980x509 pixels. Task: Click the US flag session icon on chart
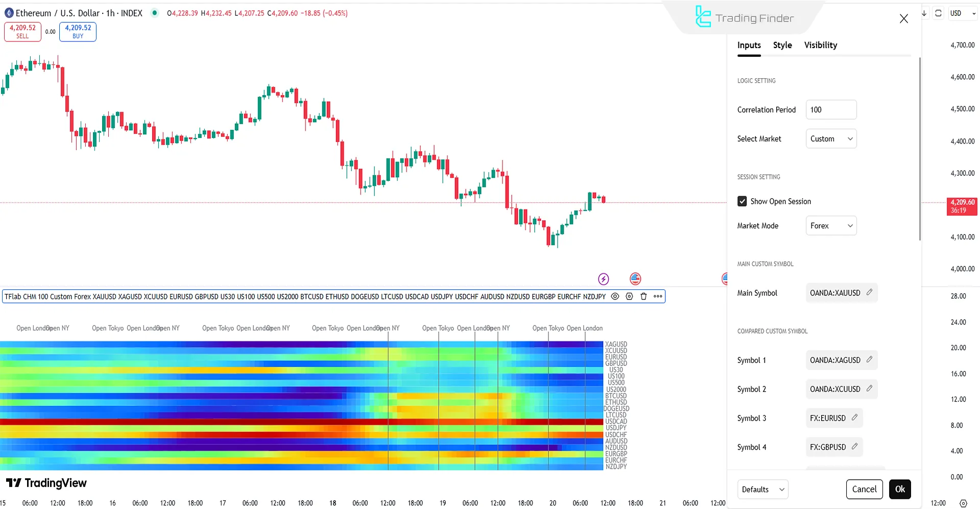(635, 279)
